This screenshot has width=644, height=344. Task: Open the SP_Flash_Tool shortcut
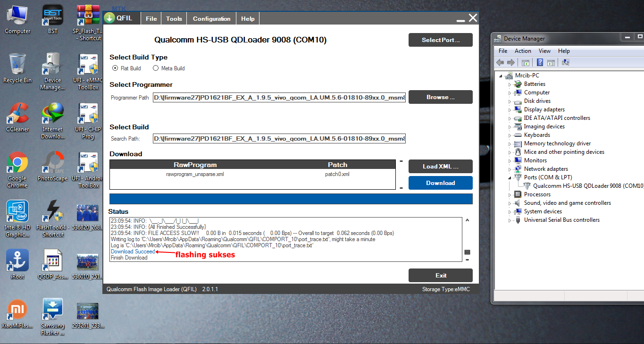(x=88, y=23)
